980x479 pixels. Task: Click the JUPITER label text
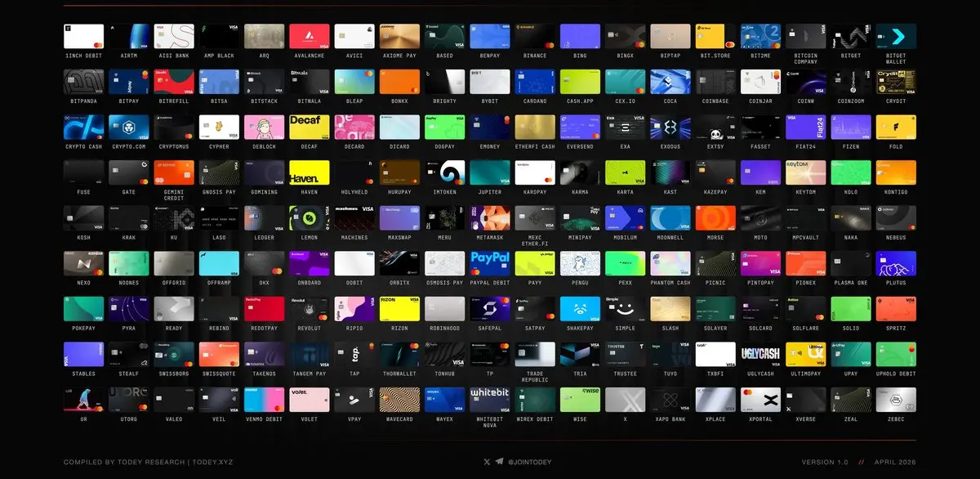coord(490,192)
